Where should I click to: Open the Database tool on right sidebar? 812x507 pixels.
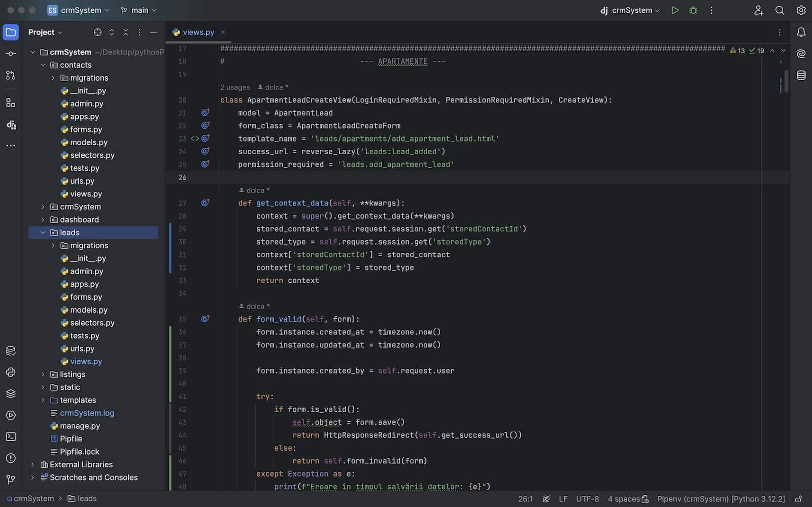[x=801, y=76]
